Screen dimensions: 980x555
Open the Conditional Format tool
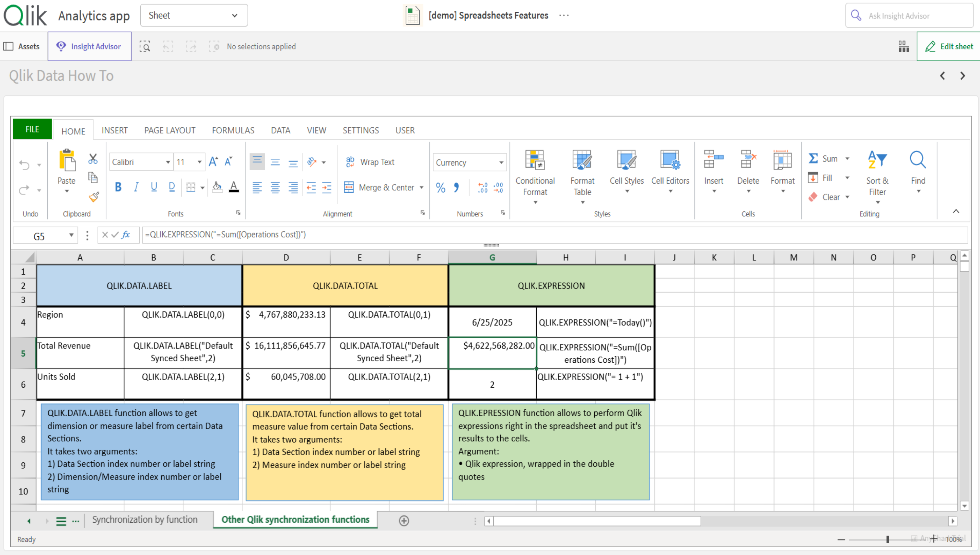click(x=535, y=176)
